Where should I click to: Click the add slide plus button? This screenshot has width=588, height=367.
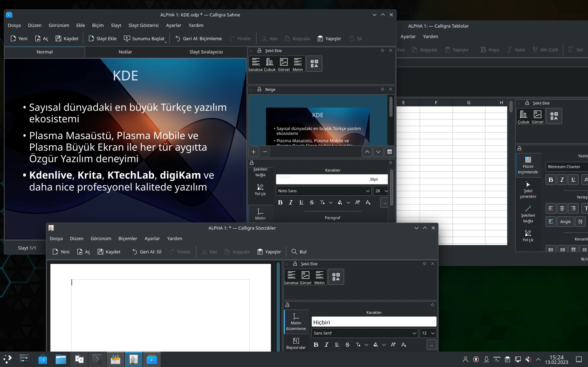pyautogui.click(x=253, y=152)
